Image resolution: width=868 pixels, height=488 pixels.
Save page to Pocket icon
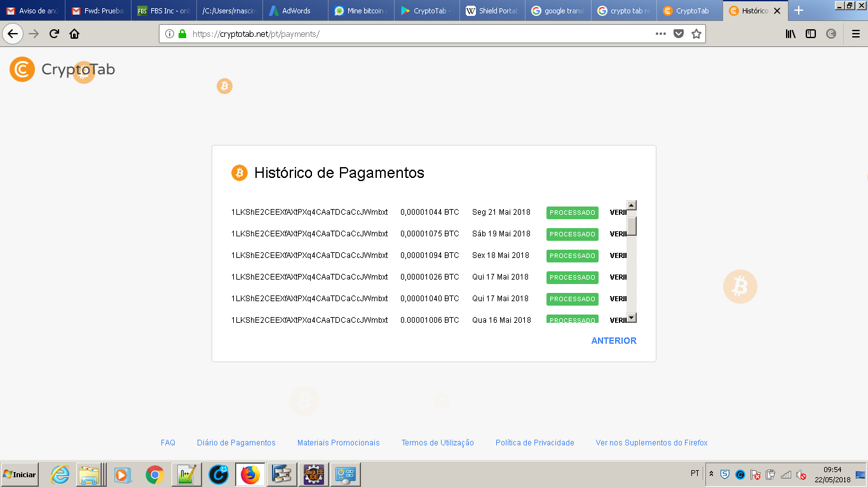point(679,34)
